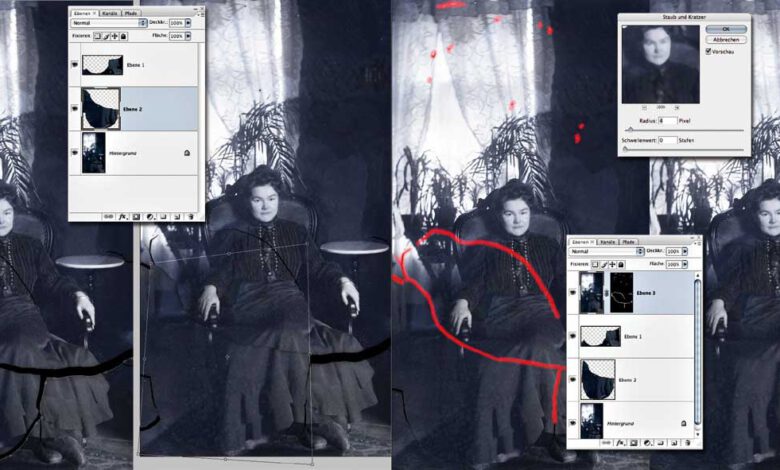The image size is (780, 470).
Task: Click the Radius pixel input field
Action: [x=668, y=121]
